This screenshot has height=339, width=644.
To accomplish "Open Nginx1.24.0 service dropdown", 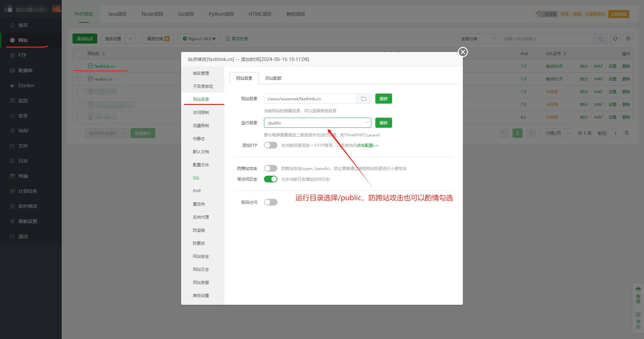I will pos(199,39).
